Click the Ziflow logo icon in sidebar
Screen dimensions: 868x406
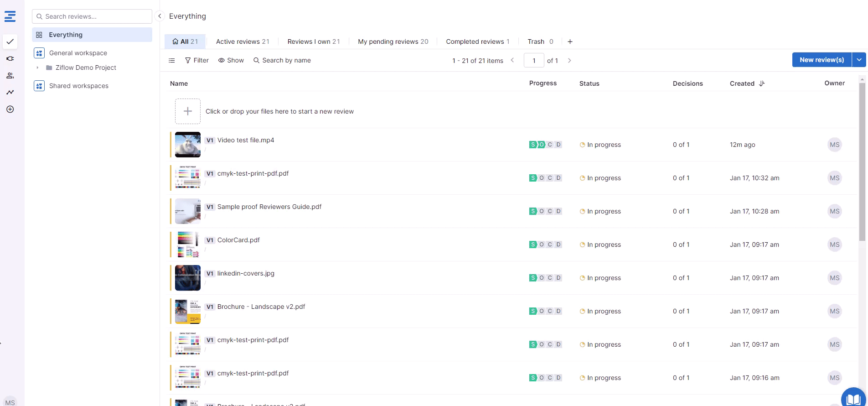[x=10, y=16]
